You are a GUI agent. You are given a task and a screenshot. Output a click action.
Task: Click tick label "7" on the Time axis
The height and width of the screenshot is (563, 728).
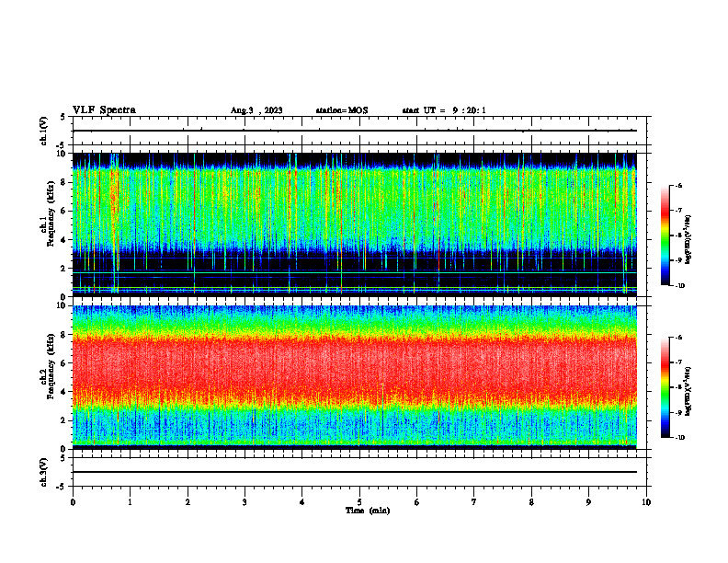(474, 502)
